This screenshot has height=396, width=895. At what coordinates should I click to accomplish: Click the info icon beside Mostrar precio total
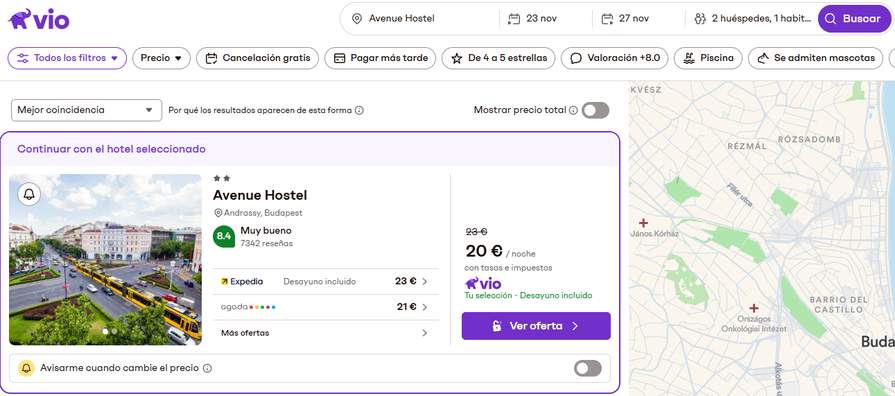[x=573, y=110]
